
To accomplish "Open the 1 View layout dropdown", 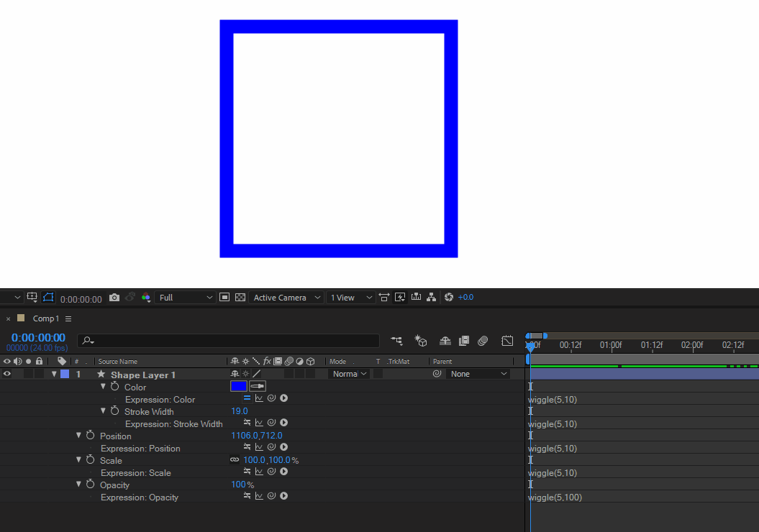I will pos(351,298).
